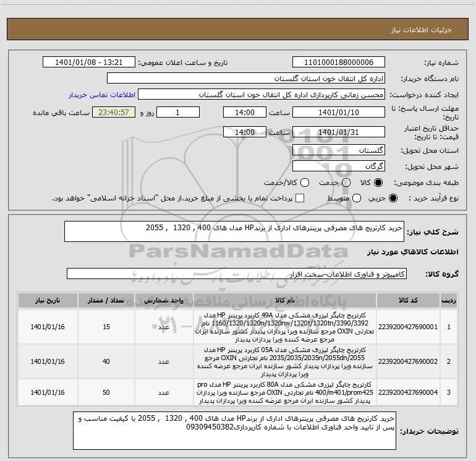Screen dimensions: 476x461
Task: Click the buyer notes text area
Action: point(234,431)
